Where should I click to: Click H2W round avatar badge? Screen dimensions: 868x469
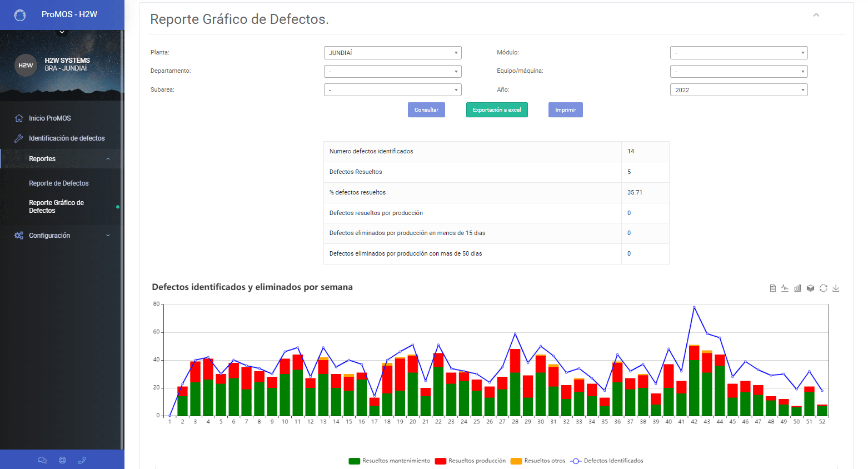click(x=26, y=65)
